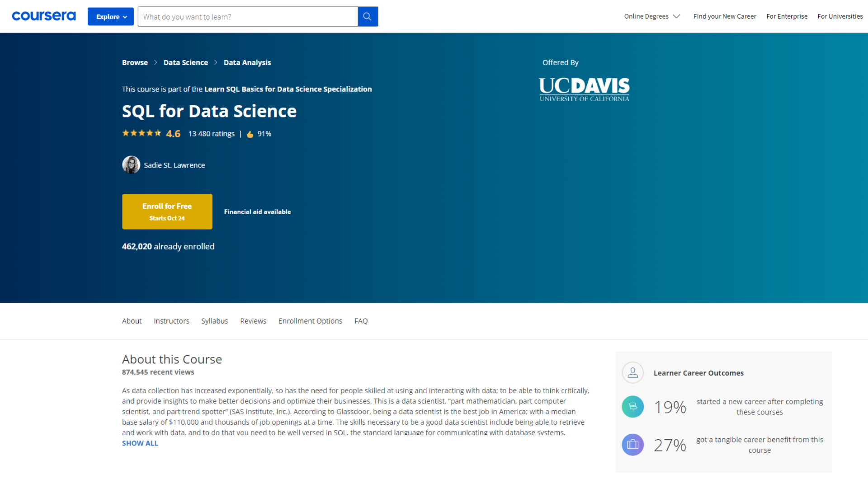The width and height of the screenshot is (868, 488).
Task: Click the chevron arrow after Data Science breadcrumb
Action: 216,62
